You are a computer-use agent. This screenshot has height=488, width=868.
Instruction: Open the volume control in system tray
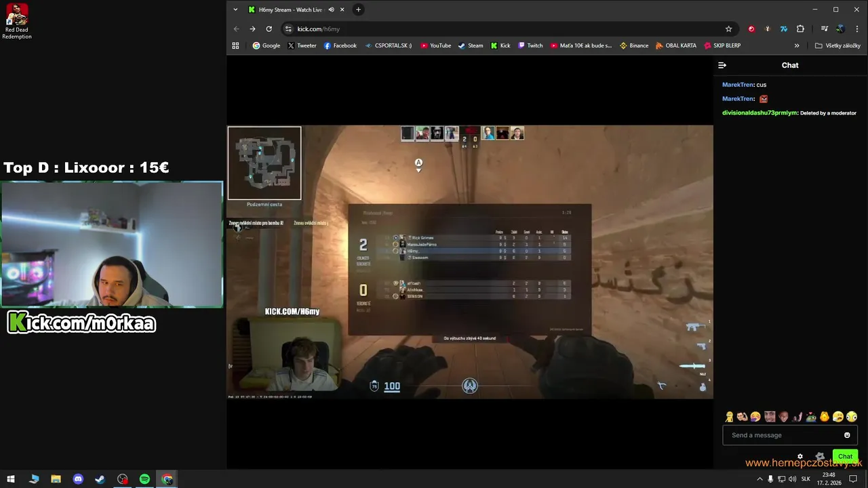coord(792,479)
